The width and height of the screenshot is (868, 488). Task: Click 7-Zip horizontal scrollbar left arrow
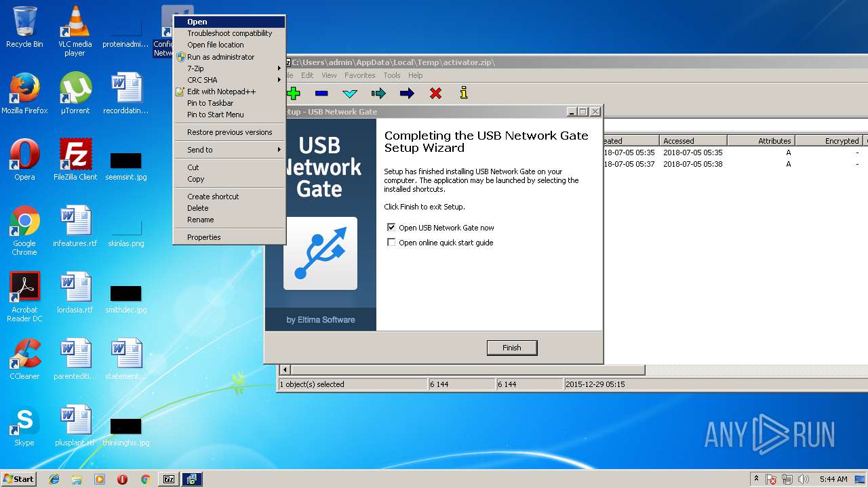(285, 370)
